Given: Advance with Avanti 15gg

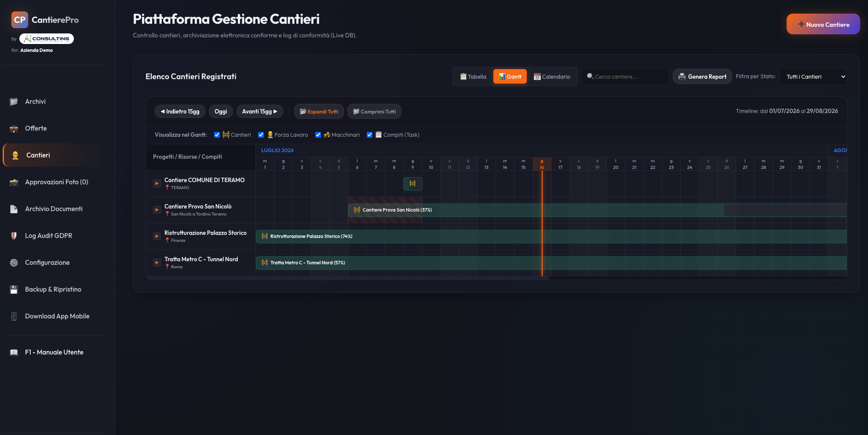Looking at the screenshot, I should click(x=259, y=111).
